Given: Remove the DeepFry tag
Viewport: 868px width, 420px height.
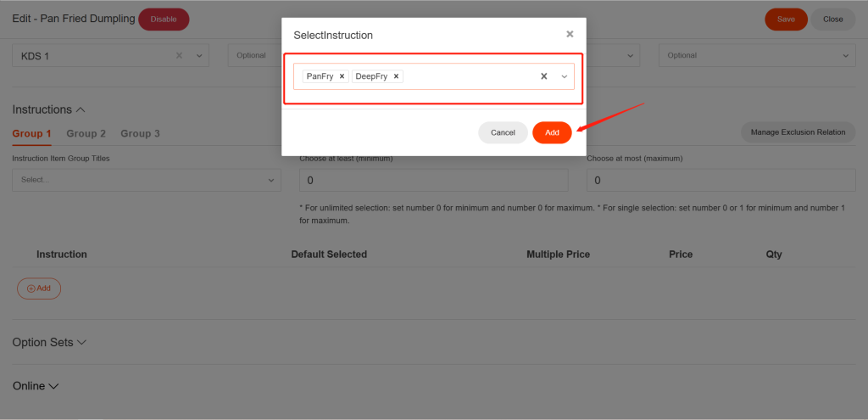Looking at the screenshot, I should click(x=396, y=76).
